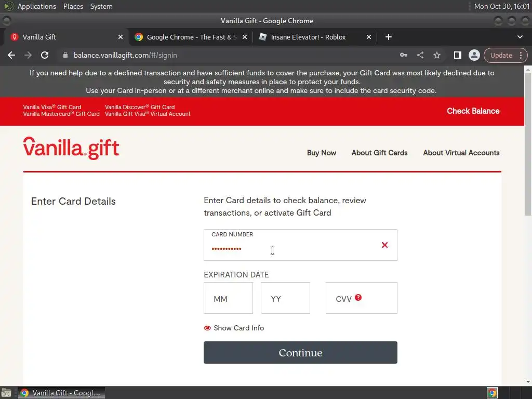This screenshot has width=532, height=399.
Task: Open the Buy Now page
Action: click(x=321, y=153)
